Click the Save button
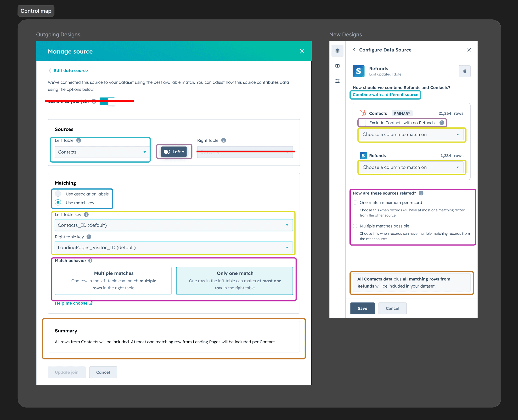Viewport: 518px width, 420px height. click(x=362, y=308)
